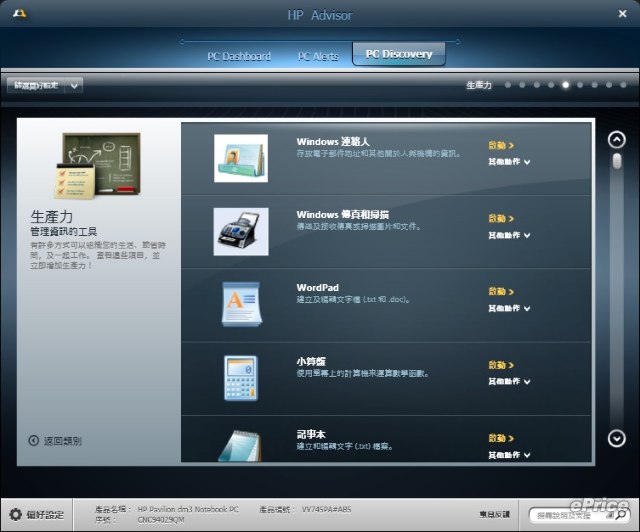
Task: Launch Windows 傳真和掃描 via 啟動 link
Action: tap(501, 218)
